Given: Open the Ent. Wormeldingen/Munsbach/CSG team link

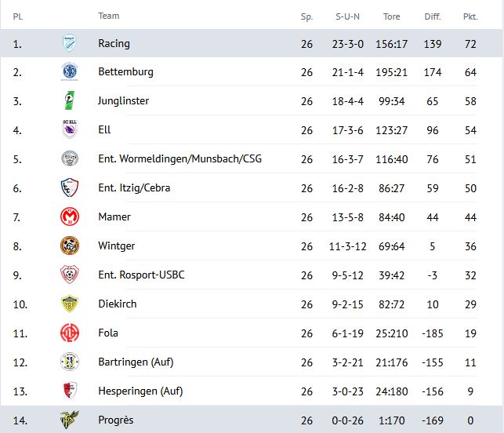Looking at the screenshot, I should (x=180, y=158).
